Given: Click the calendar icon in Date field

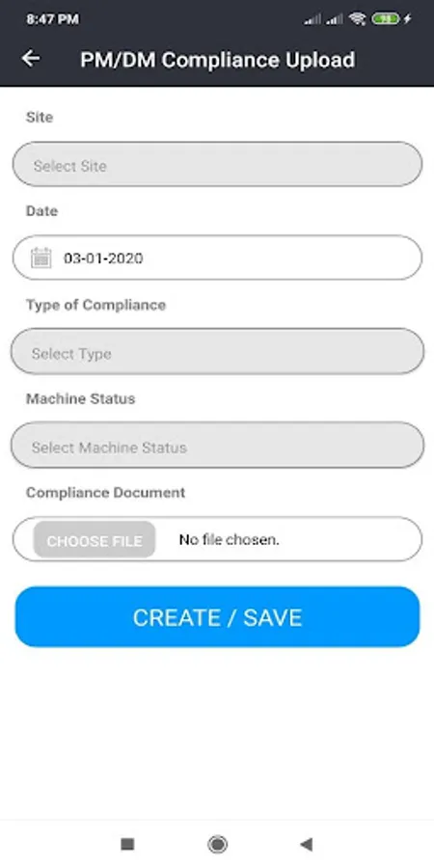Looking at the screenshot, I should pos(41,258).
